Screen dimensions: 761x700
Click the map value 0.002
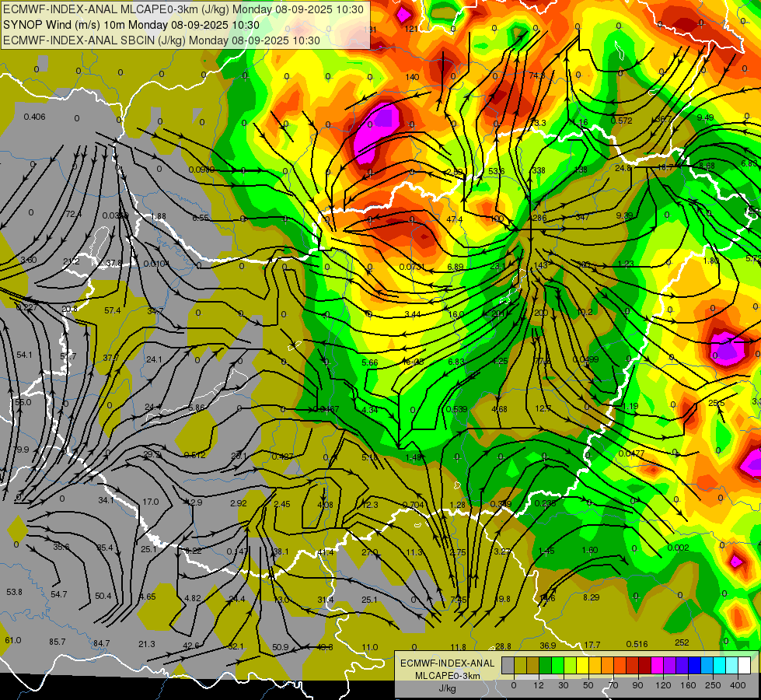pos(678,548)
